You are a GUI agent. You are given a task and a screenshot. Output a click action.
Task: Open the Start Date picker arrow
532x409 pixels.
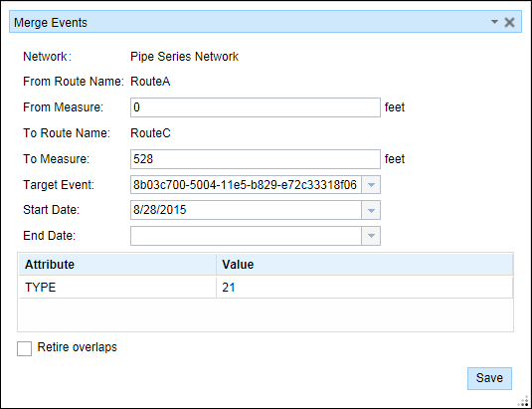[371, 210]
